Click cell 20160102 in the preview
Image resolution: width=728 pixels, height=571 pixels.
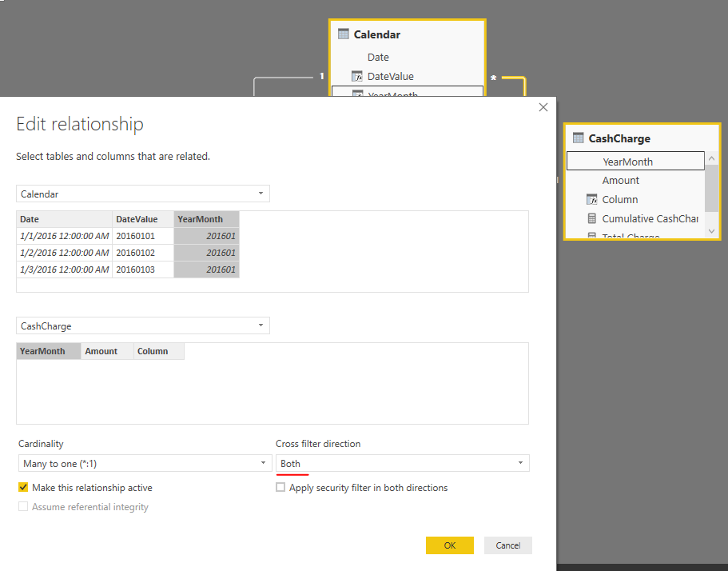coord(143,253)
